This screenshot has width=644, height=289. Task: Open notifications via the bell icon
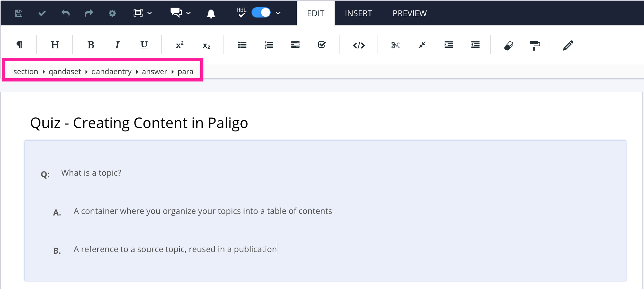pos(210,13)
